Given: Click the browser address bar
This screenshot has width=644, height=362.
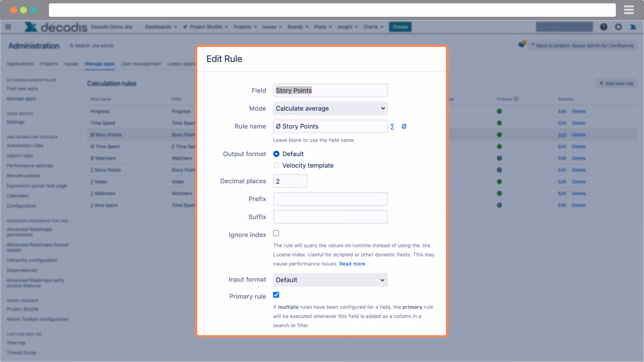Looking at the screenshot, I should pos(332,10).
